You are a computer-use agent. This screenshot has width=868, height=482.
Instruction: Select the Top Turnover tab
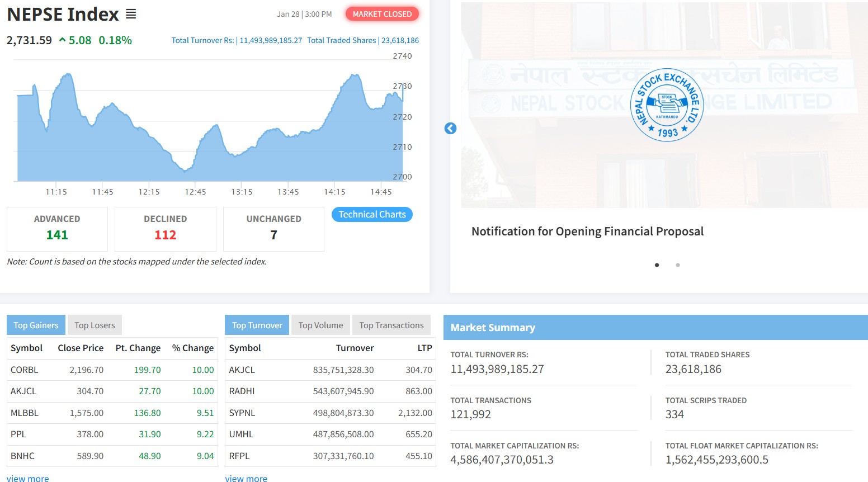click(257, 325)
